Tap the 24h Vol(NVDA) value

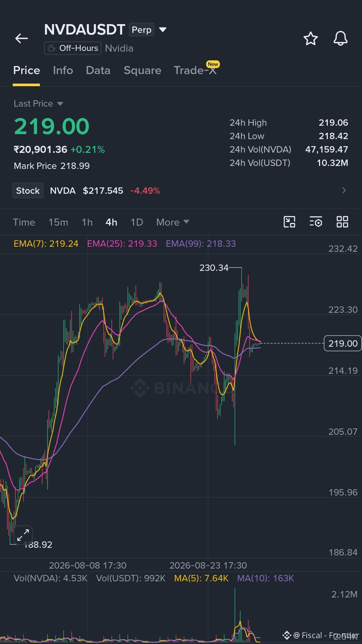(326, 150)
